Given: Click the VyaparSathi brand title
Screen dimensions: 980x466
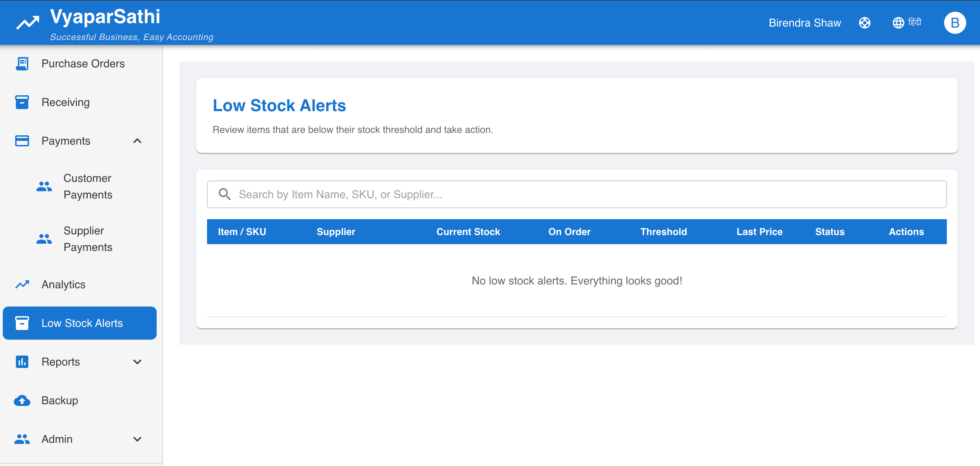Looking at the screenshot, I should [x=105, y=17].
